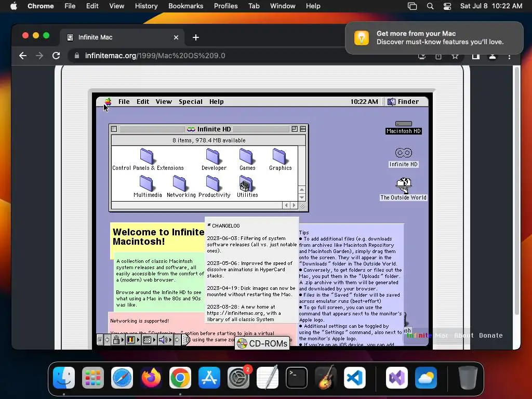
Task: Expand the File Sharing module arrow
Action: click(x=123, y=340)
